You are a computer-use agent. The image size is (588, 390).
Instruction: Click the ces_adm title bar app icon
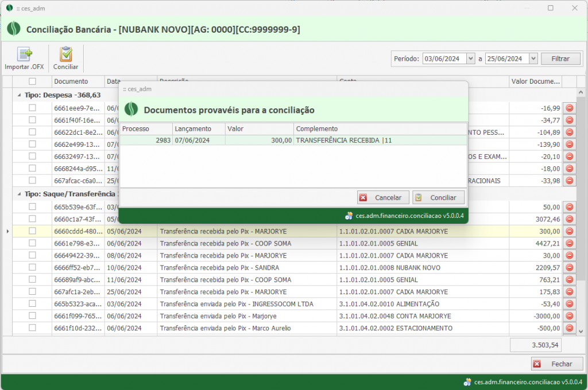coord(9,8)
